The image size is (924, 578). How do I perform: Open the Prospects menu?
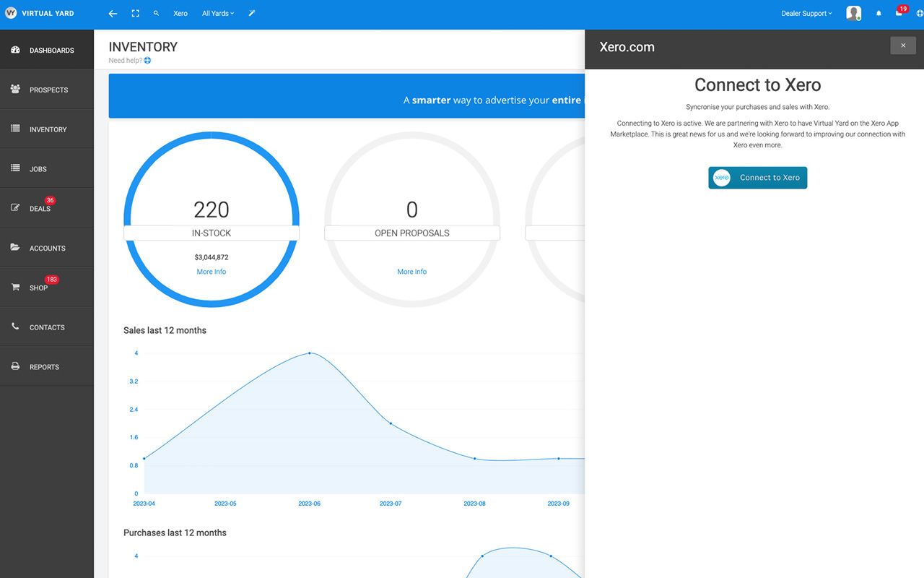[47, 90]
